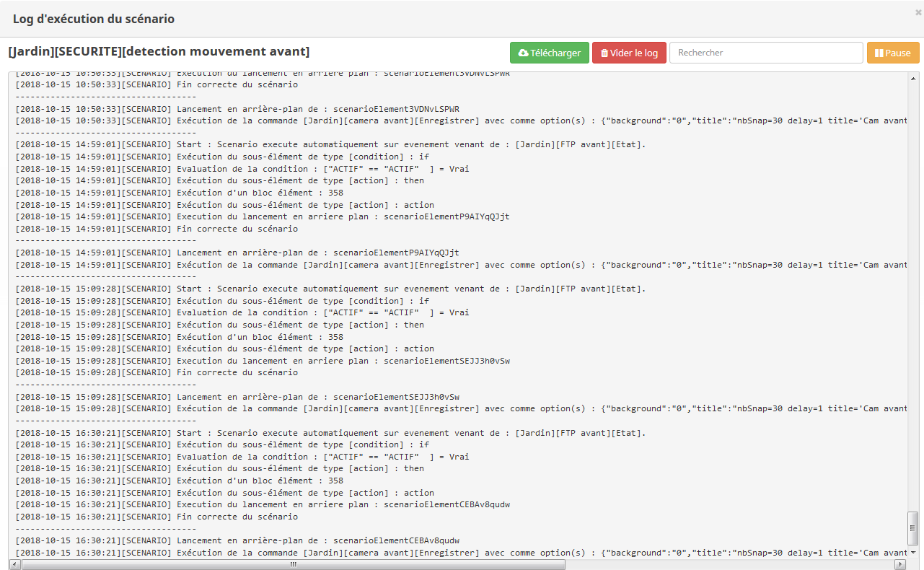Click the vertical scrollbar thumb
The width and height of the screenshot is (924, 570).
click(913, 528)
